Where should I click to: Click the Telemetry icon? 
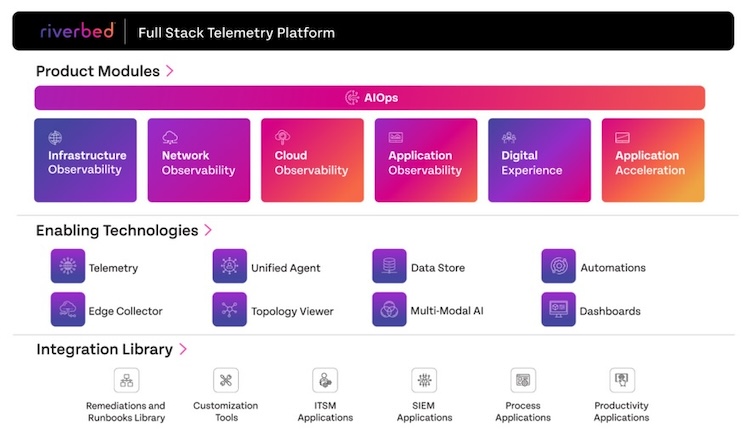(68, 266)
